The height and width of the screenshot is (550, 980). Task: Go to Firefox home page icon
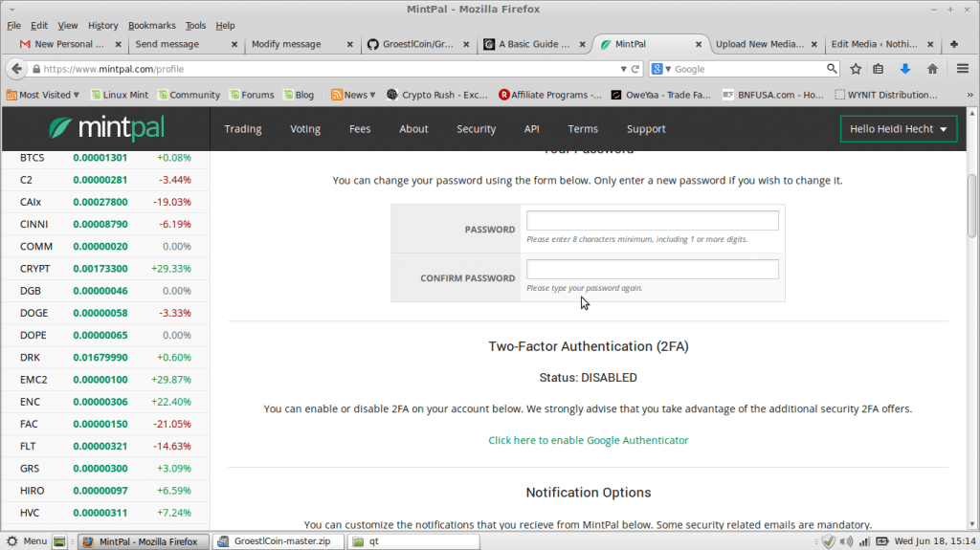pos(932,69)
